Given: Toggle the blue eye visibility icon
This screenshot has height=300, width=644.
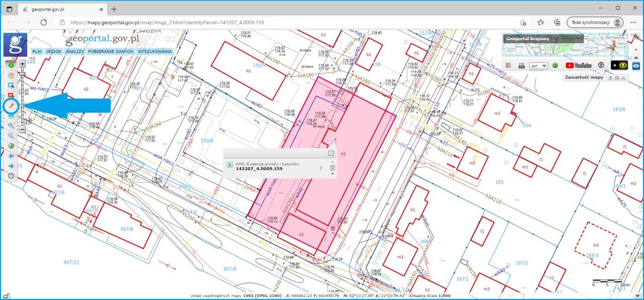Looking at the screenshot, I should click(x=636, y=66).
